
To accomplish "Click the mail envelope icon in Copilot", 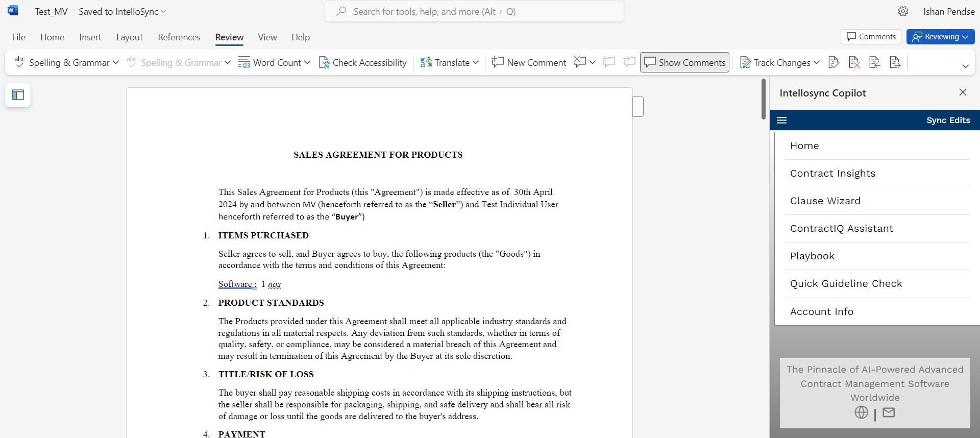I will pos(889,412).
